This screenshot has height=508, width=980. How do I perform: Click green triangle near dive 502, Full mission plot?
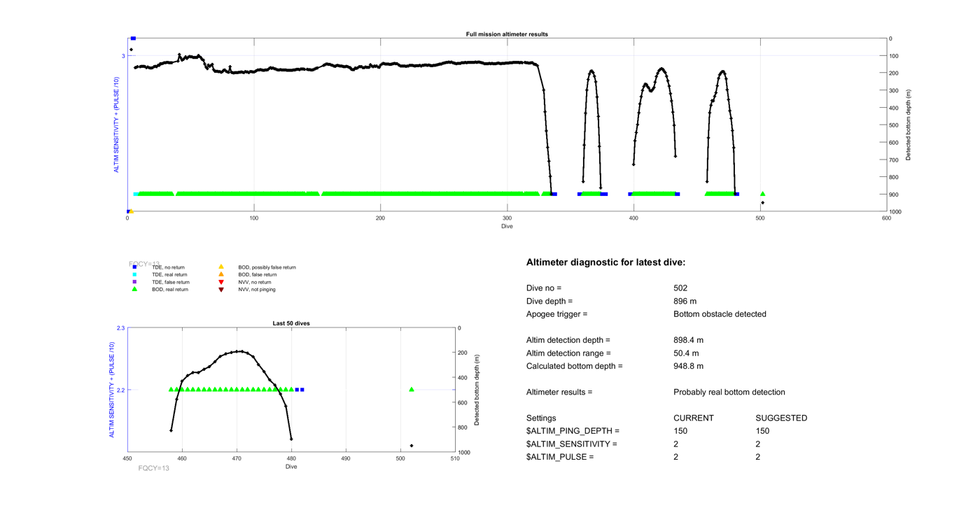(763, 194)
